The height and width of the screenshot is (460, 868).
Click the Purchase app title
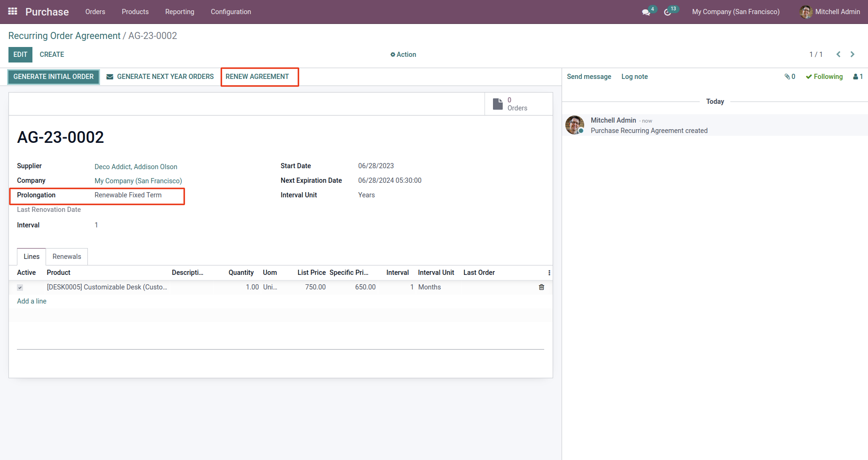click(x=47, y=12)
